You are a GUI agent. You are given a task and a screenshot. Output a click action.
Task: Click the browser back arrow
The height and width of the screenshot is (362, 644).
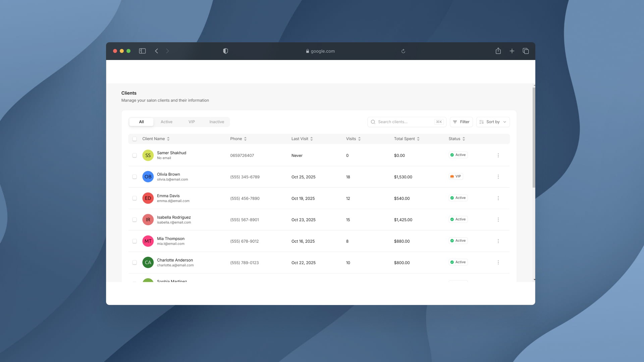[x=156, y=51]
